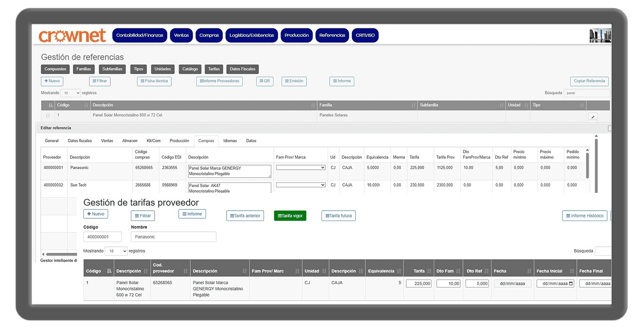Select the radio button for Panel Solar row
Viewport: 644px width, 328px height.
click(48, 116)
